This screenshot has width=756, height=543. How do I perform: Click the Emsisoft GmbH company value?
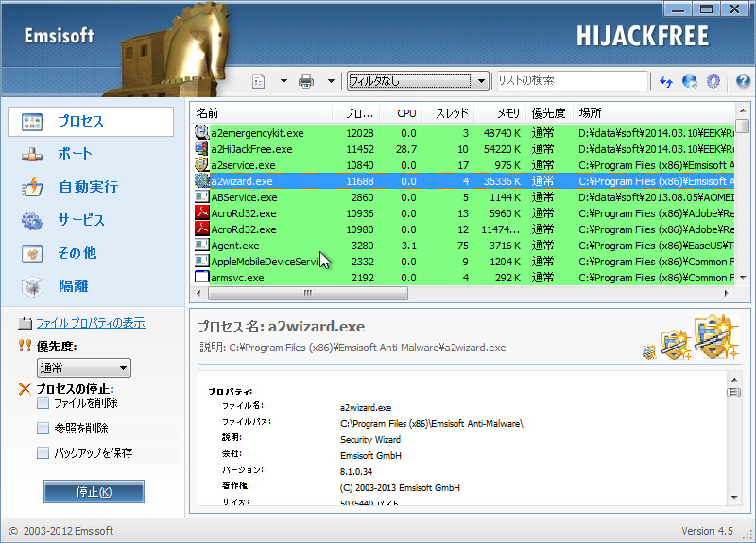[370, 455]
